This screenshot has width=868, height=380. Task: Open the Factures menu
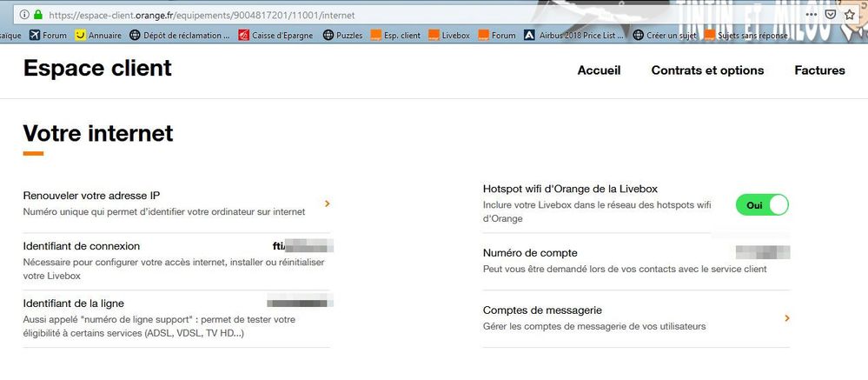click(x=820, y=70)
